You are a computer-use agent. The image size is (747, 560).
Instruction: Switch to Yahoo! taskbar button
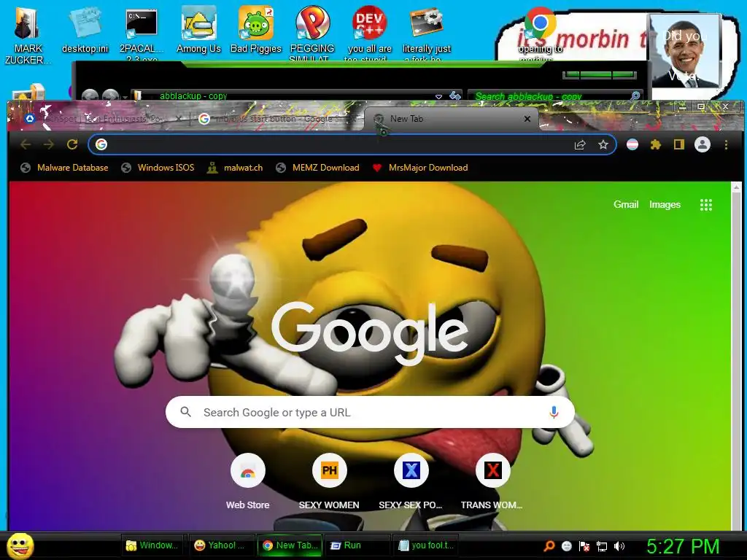tap(220, 545)
